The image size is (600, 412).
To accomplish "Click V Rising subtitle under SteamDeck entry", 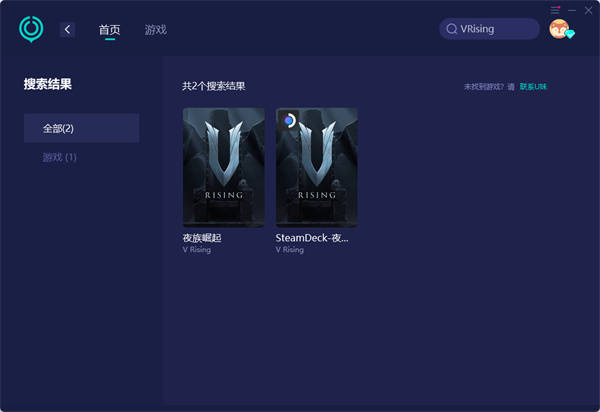I will coord(290,250).
